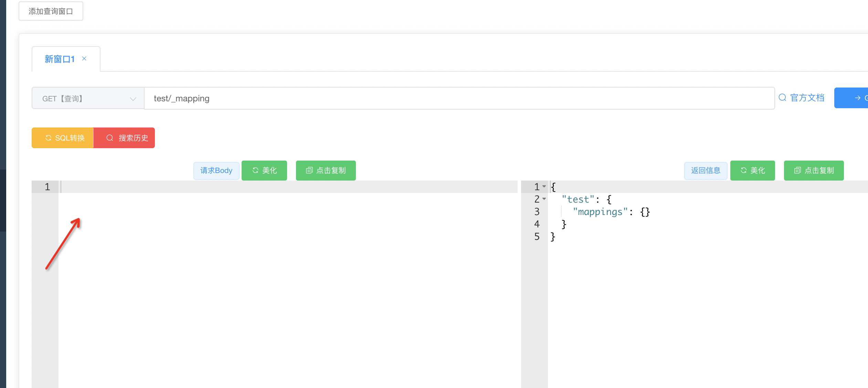Collapse JSON fold arrow on response line 1
The height and width of the screenshot is (388, 868).
coord(544,186)
